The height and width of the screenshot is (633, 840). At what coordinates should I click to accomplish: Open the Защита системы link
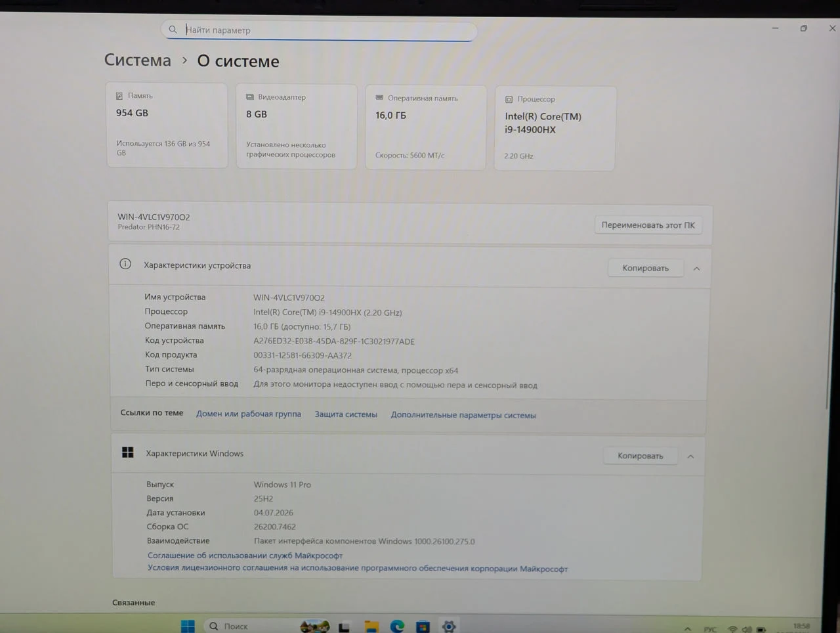click(x=346, y=414)
